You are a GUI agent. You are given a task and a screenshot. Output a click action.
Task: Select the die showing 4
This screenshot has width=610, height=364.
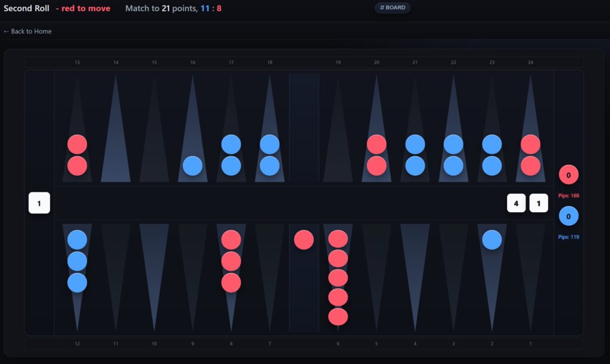[x=516, y=203]
